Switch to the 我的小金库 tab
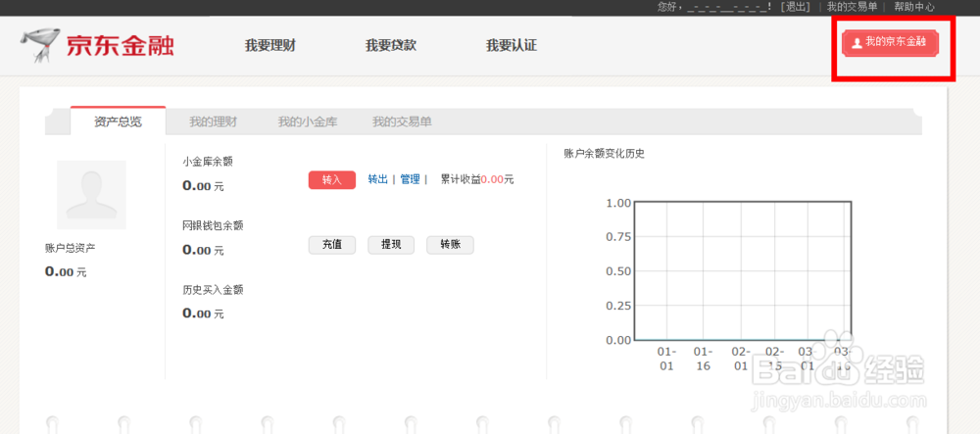This screenshot has height=434, width=980. (x=308, y=121)
